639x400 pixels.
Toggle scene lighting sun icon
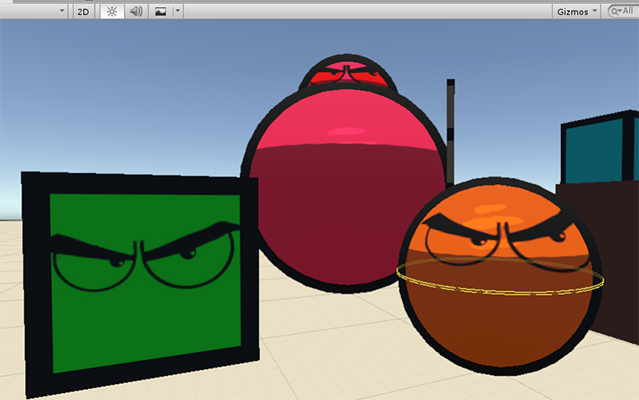click(112, 12)
